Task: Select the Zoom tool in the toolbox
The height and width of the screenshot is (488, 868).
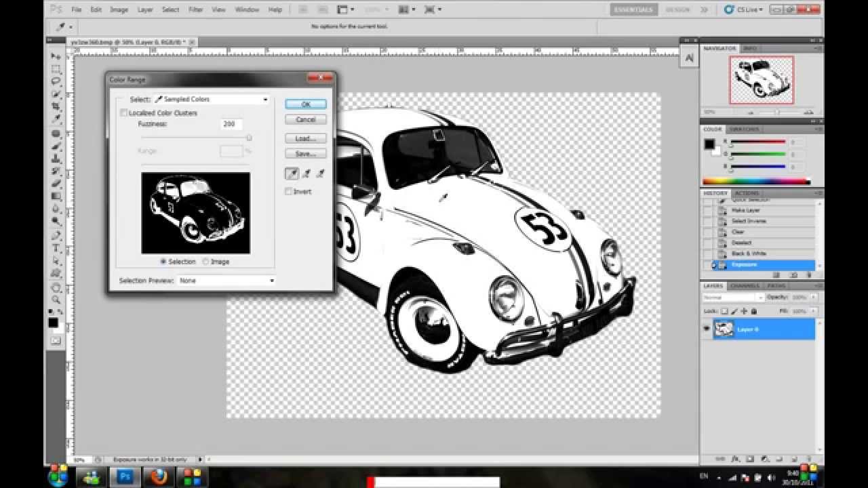Action: point(56,300)
